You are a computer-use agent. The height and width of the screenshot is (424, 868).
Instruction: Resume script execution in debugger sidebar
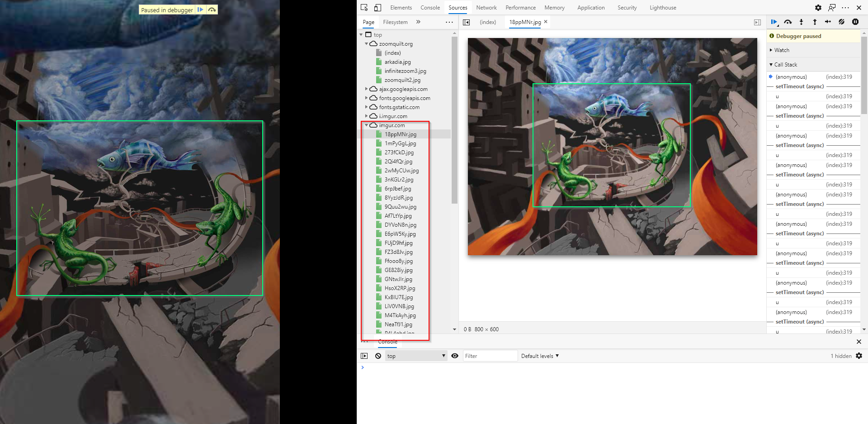[774, 22]
